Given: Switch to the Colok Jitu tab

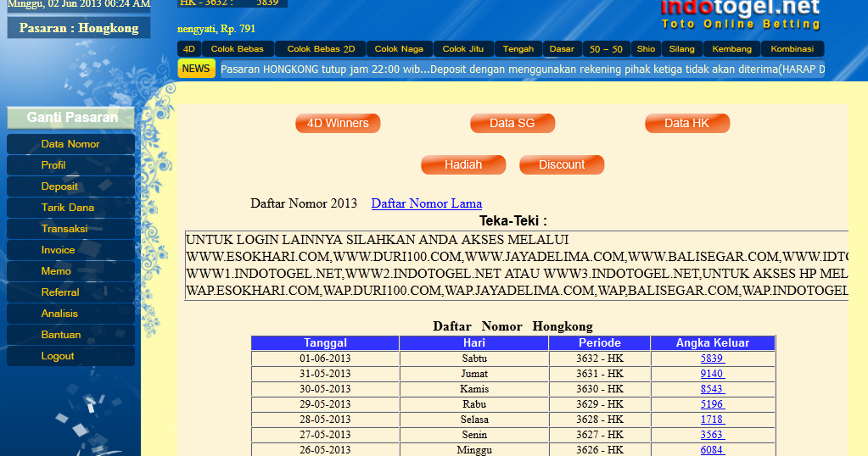Looking at the screenshot, I should (x=463, y=49).
